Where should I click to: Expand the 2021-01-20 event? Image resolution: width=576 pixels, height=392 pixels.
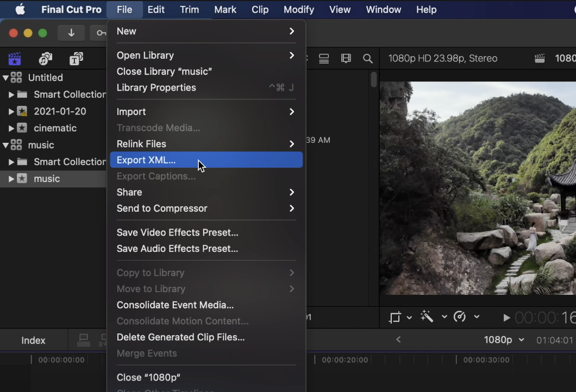pyautogui.click(x=11, y=112)
